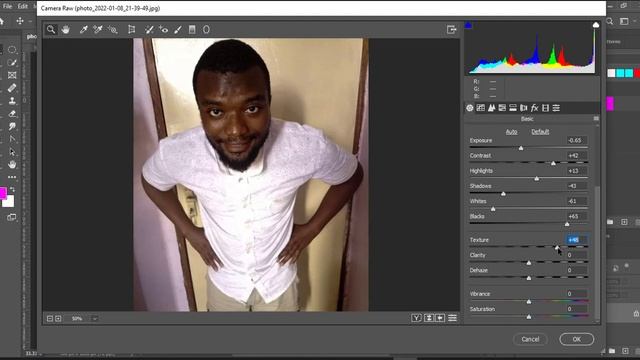Click the Vibrance slider handle
The image size is (640, 360).
coord(529,302)
